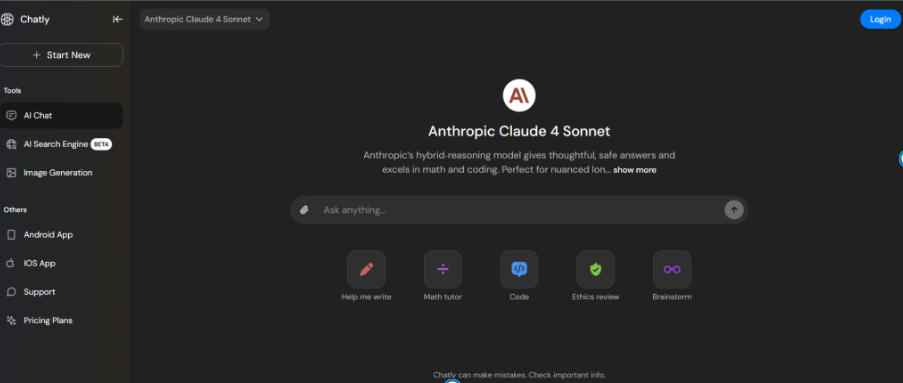
Task: Start a new chat
Action: (x=62, y=55)
